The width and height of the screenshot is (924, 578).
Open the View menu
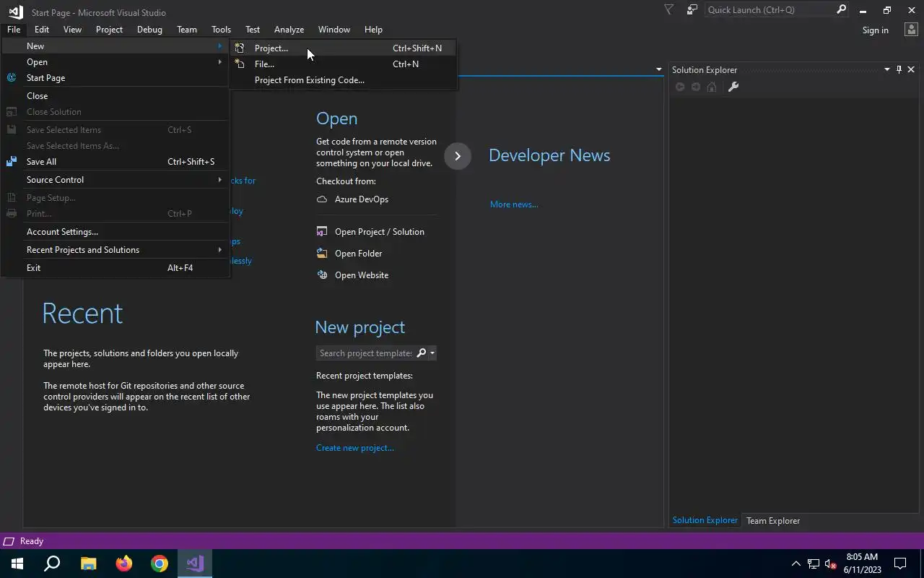click(x=72, y=30)
